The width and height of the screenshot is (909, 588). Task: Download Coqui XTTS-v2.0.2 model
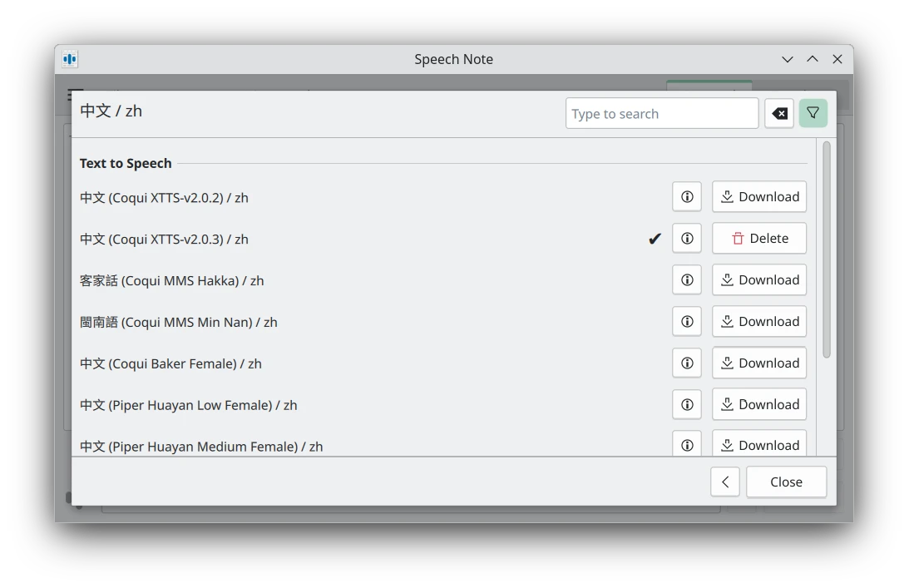tap(759, 197)
